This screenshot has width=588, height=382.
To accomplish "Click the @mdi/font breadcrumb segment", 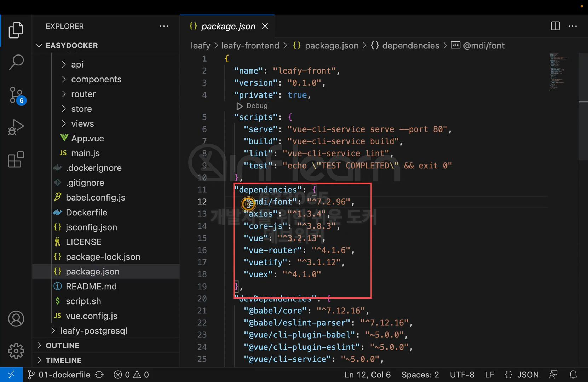I will (x=478, y=46).
